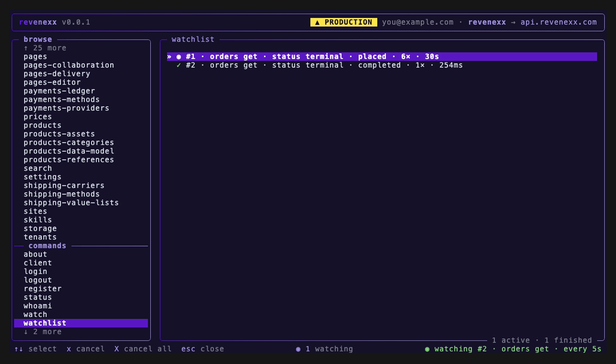616x364 pixels.
Task: Open pages-collaboration in browse list
Action: pos(69,65)
